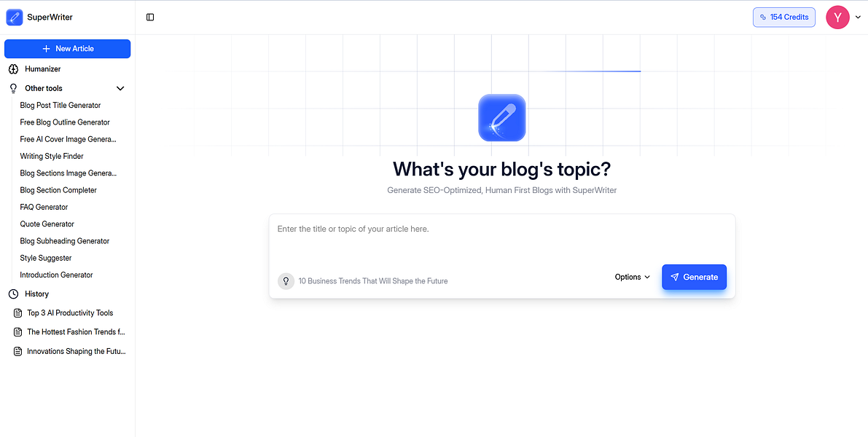This screenshot has width=868, height=437.
Task: Open Blog Post Title Generator
Action: tap(60, 106)
